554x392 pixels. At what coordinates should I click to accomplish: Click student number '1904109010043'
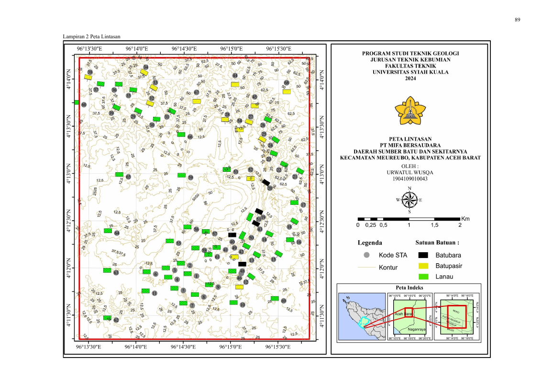click(410, 179)
